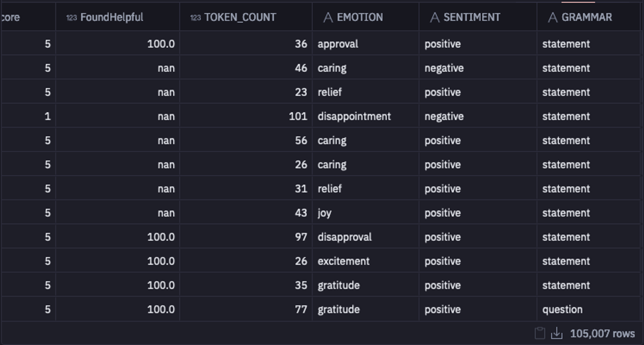This screenshot has width=644, height=345.
Task: Click the GRAMMAR column header
Action: (587, 17)
